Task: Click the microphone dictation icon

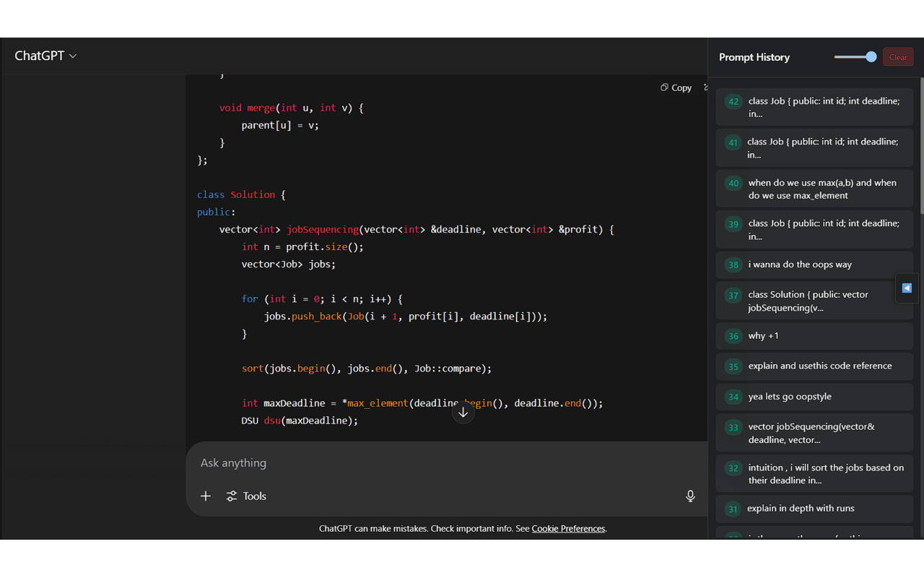Action: (690, 496)
